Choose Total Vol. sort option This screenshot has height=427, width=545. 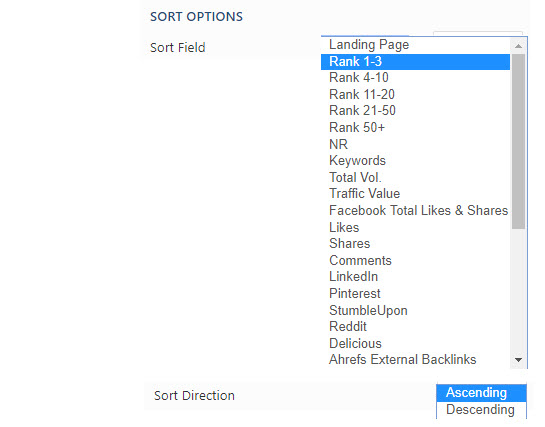[x=415, y=178]
